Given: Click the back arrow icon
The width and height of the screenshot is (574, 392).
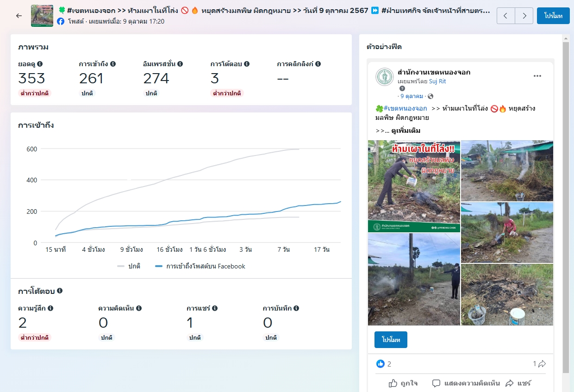Looking at the screenshot, I should (x=19, y=16).
